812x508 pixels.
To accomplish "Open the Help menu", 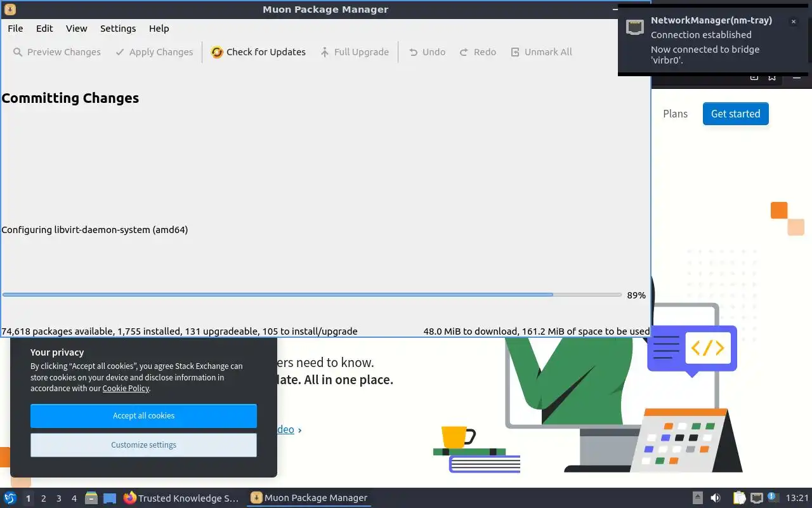I will (159, 29).
